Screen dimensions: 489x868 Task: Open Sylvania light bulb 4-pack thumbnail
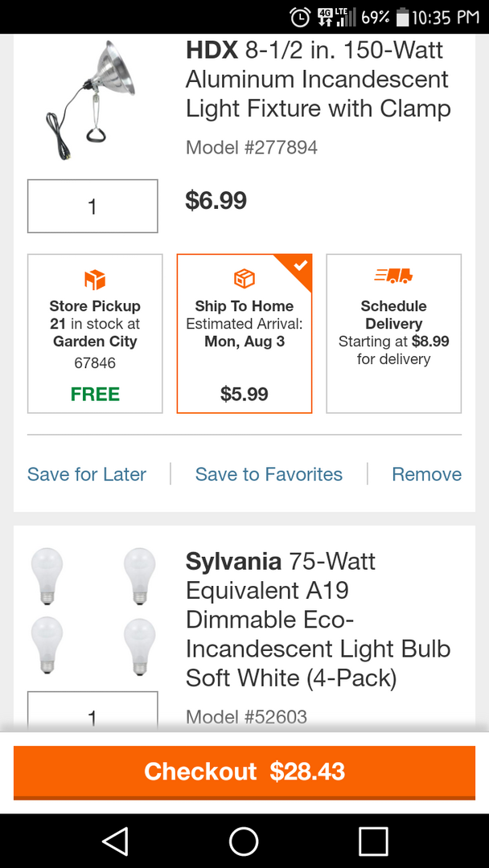click(92, 611)
